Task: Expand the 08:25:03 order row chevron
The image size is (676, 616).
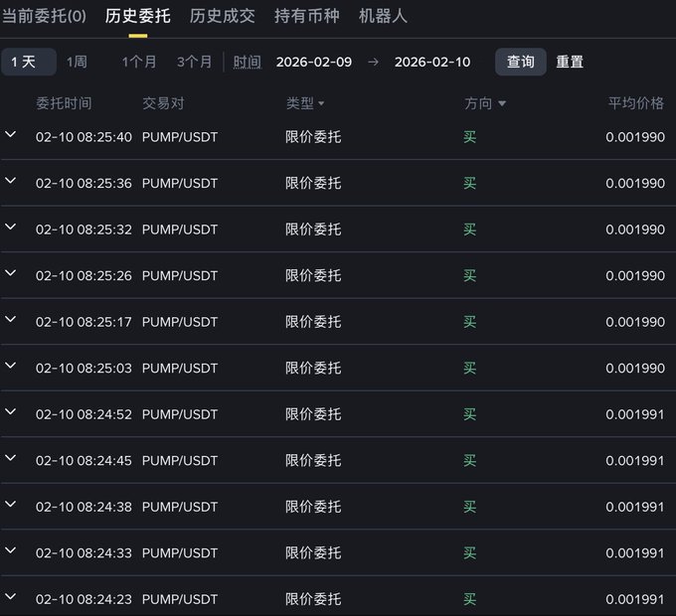Action: point(11,366)
